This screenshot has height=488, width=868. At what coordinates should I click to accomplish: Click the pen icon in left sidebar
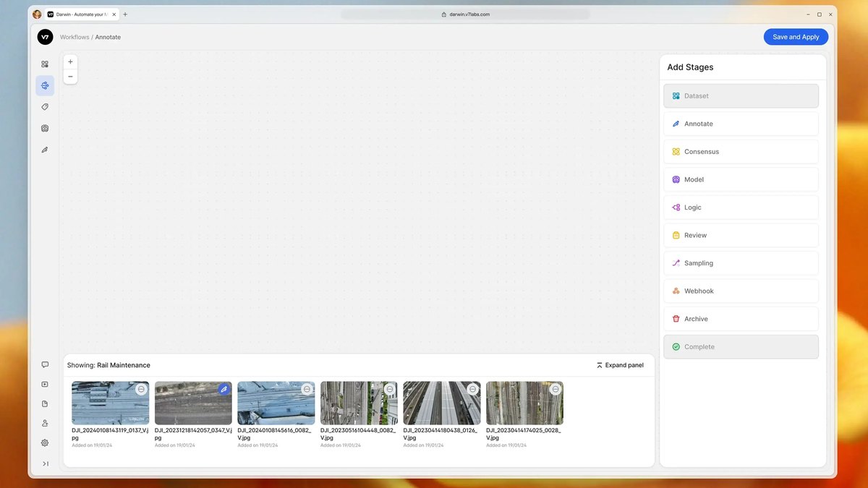(45, 150)
